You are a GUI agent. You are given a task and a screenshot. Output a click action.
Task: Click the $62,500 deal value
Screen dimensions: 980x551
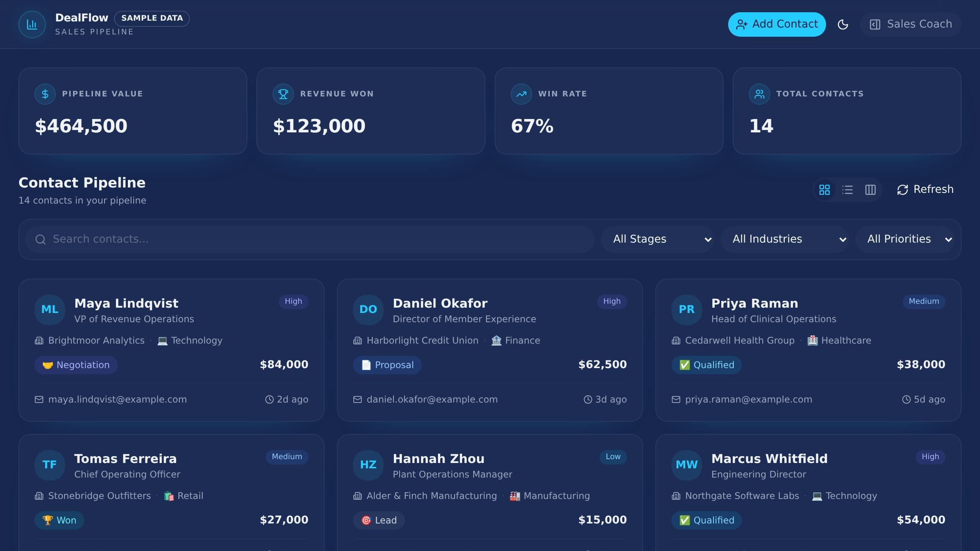point(603,365)
